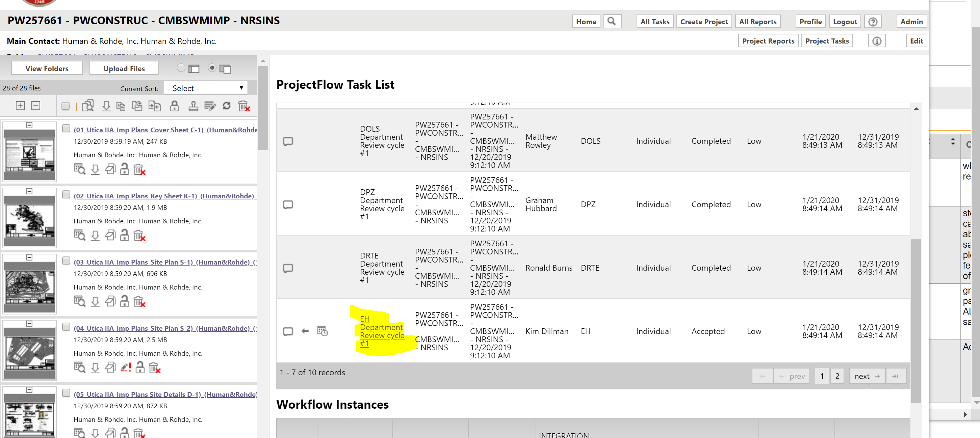The height and width of the screenshot is (438, 980).
Task: Open All Tasks in top navigation
Action: 655,22
